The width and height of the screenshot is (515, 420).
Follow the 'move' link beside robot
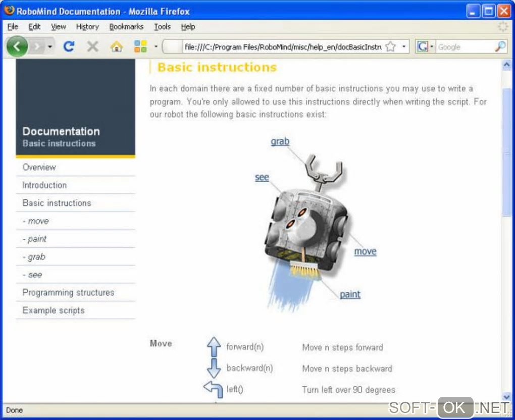(365, 251)
